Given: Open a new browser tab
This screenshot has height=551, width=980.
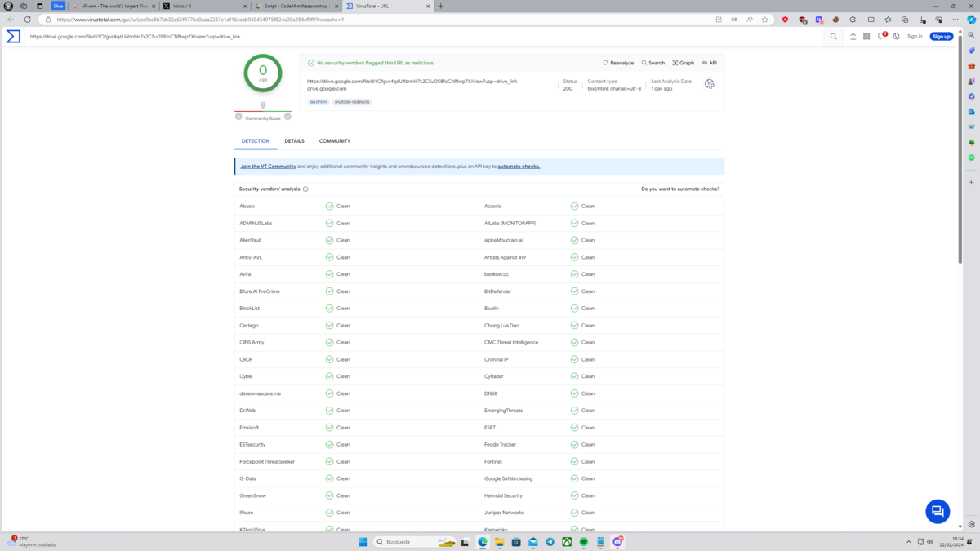Looking at the screenshot, I should [441, 6].
